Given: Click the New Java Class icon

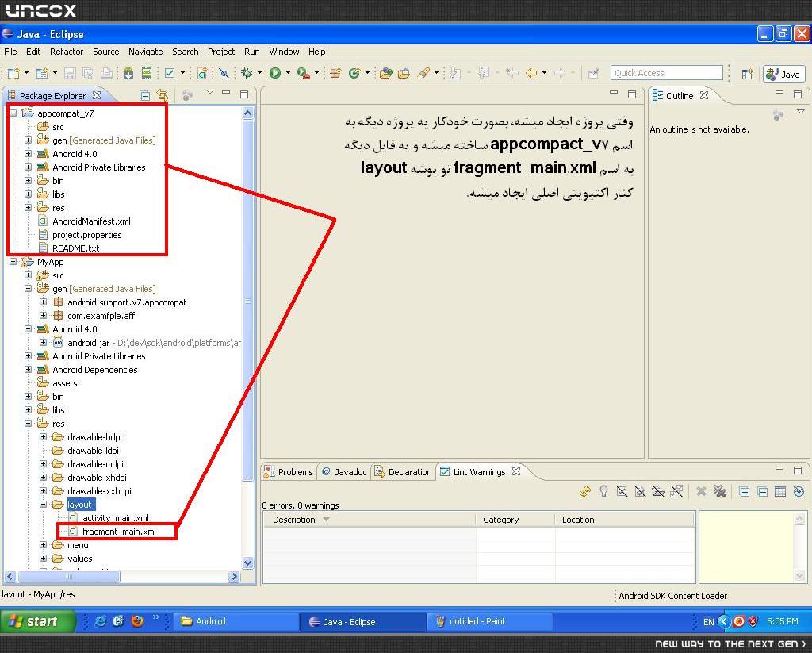Looking at the screenshot, I should 354,73.
